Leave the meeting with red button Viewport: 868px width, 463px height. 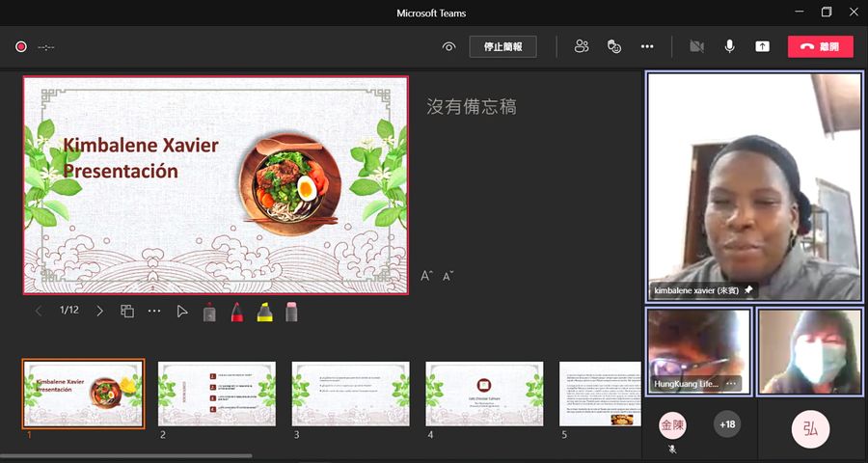[x=820, y=46]
